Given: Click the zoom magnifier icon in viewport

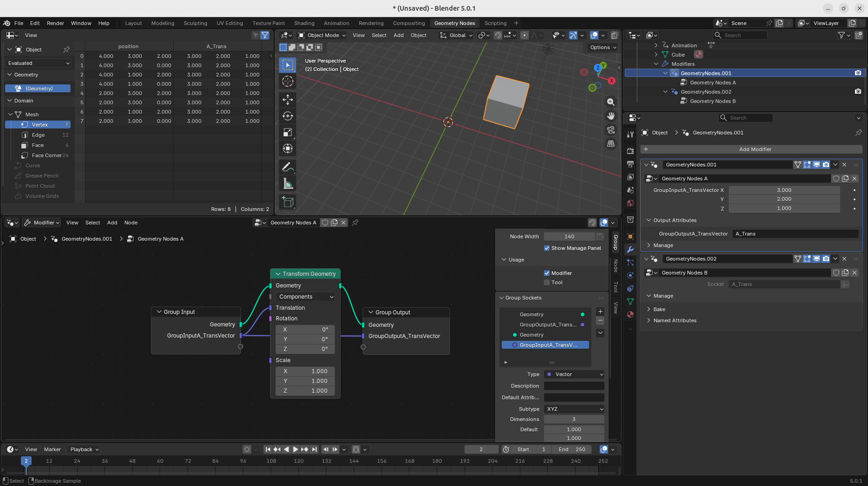Looking at the screenshot, I should tap(611, 102).
